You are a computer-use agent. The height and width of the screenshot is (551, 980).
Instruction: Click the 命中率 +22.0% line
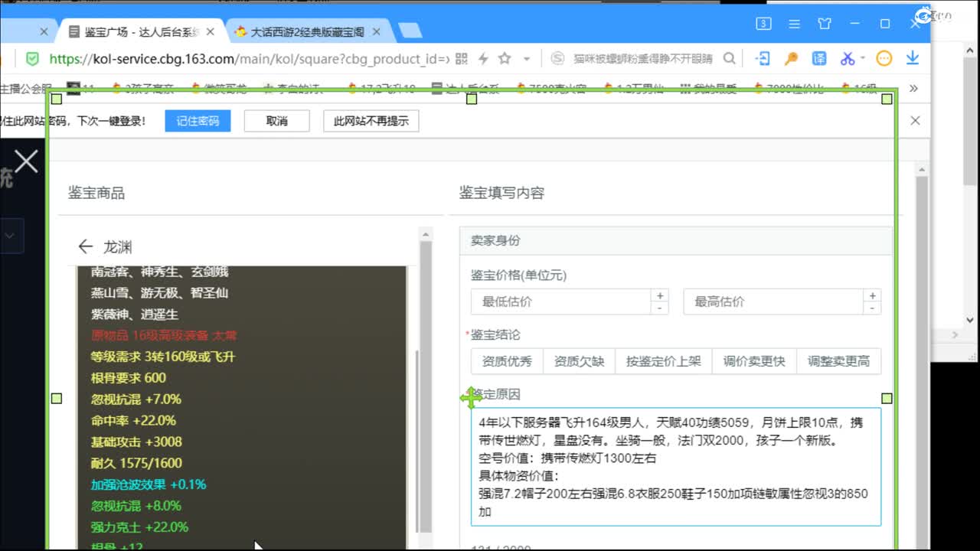tap(133, 420)
